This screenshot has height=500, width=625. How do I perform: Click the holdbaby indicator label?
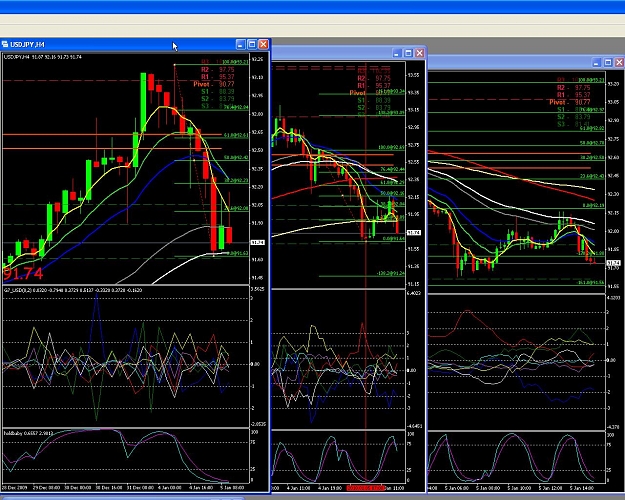pos(28,433)
